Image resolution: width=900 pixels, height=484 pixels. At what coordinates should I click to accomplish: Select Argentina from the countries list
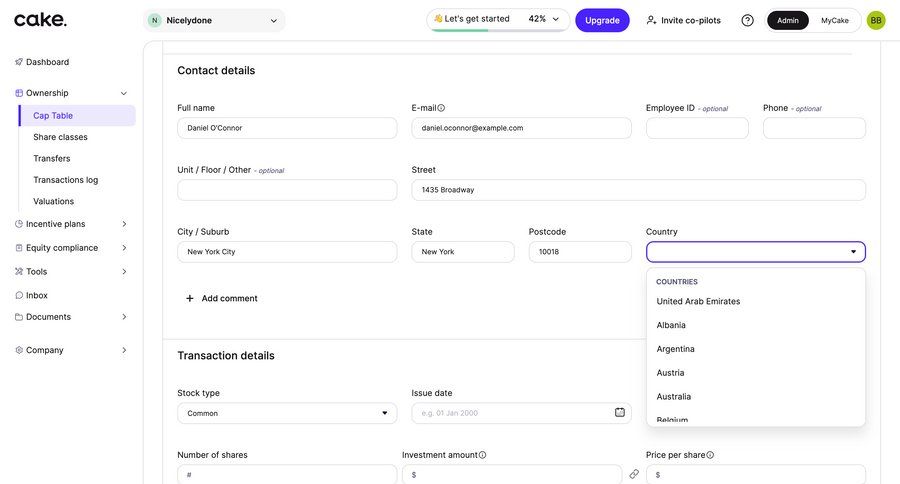pos(676,349)
